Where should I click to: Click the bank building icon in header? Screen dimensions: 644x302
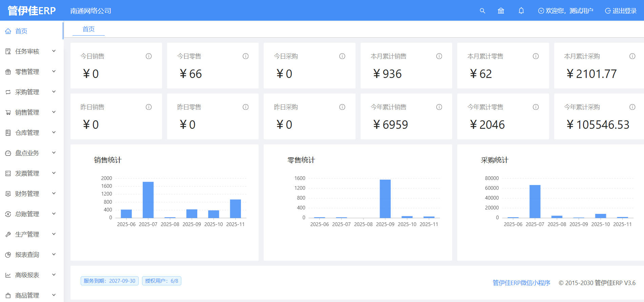click(x=501, y=11)
